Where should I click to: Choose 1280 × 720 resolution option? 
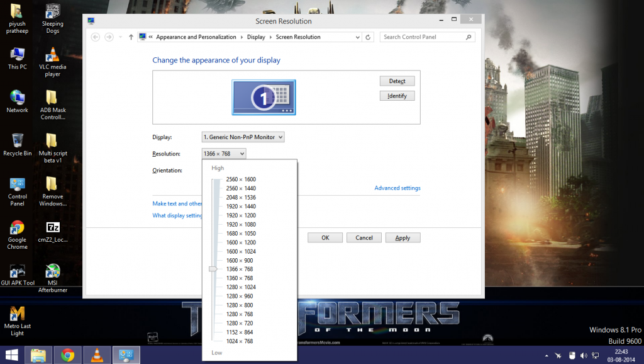pyautogui.click(x=240, y=323)
